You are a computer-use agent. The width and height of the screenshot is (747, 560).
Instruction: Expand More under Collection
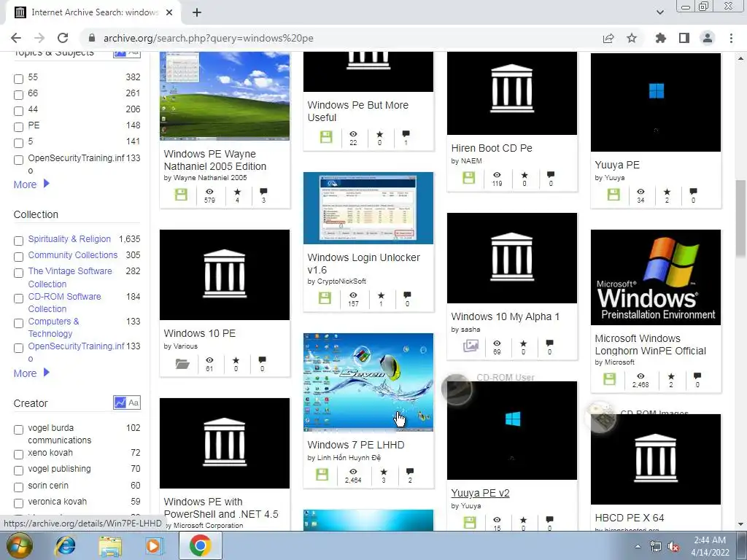click(31, 373)
